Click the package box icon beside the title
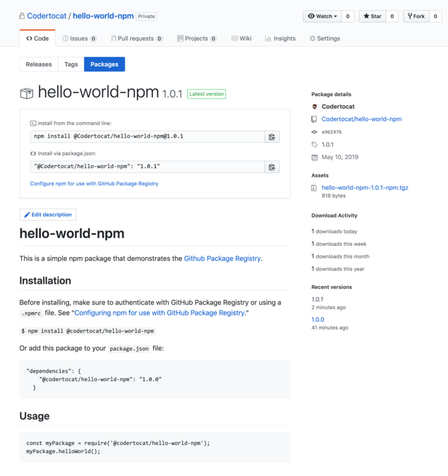This screenshot has width=448, height=476. coord(27,93)
